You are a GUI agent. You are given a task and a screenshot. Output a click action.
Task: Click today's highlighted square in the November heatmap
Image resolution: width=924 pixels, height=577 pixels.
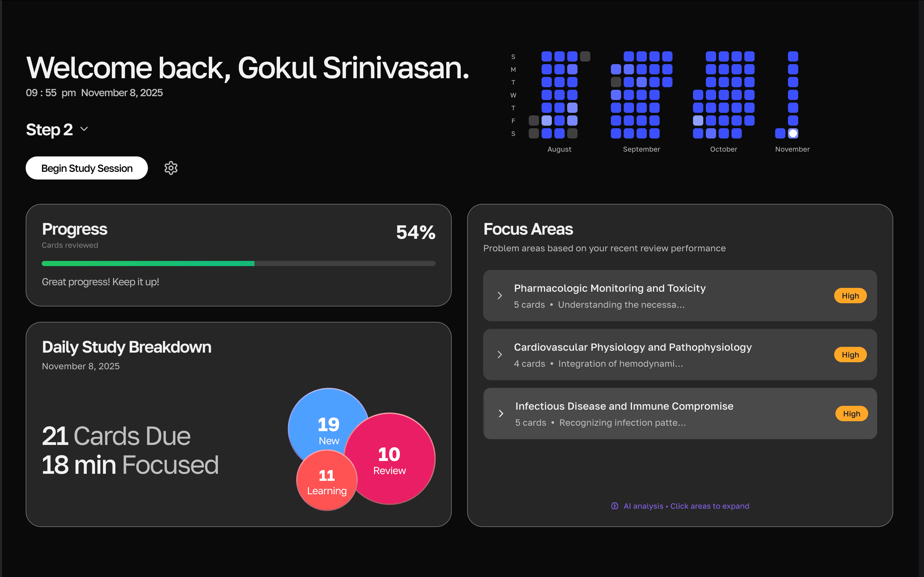(793, 133)
